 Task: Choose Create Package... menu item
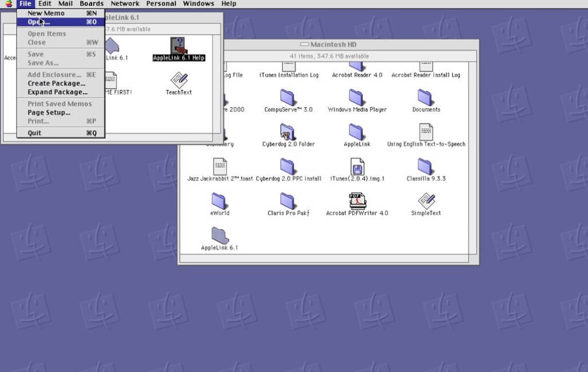click(61, 84)
